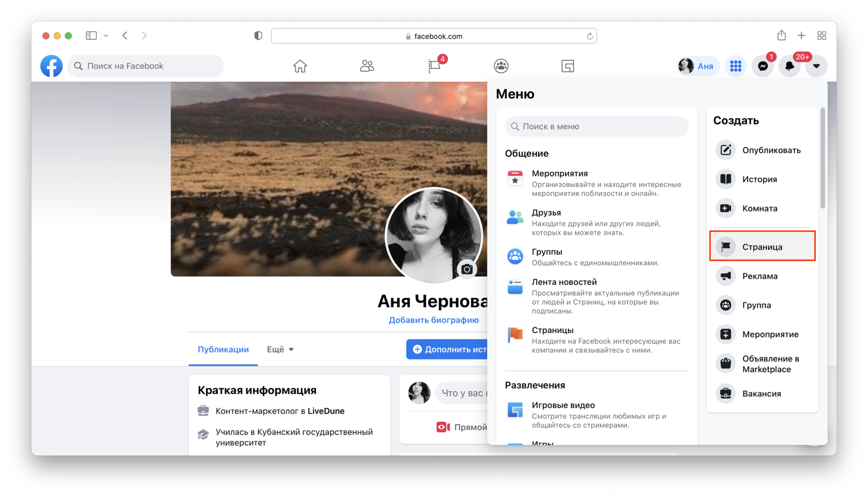The width and height of the screenshot is (868, 497).
Task: Open the Вакансия briefcase icon
Action: point(725,393)
